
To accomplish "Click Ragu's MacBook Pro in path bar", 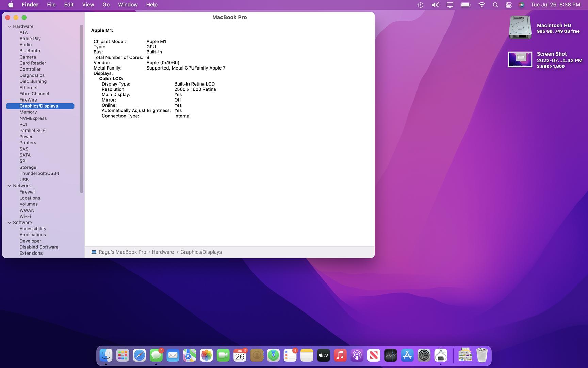I will [x=118, y=252].
